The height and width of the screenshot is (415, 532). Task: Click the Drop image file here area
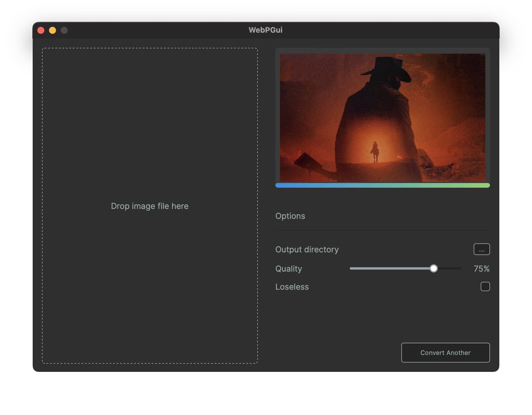pos(150,206)
